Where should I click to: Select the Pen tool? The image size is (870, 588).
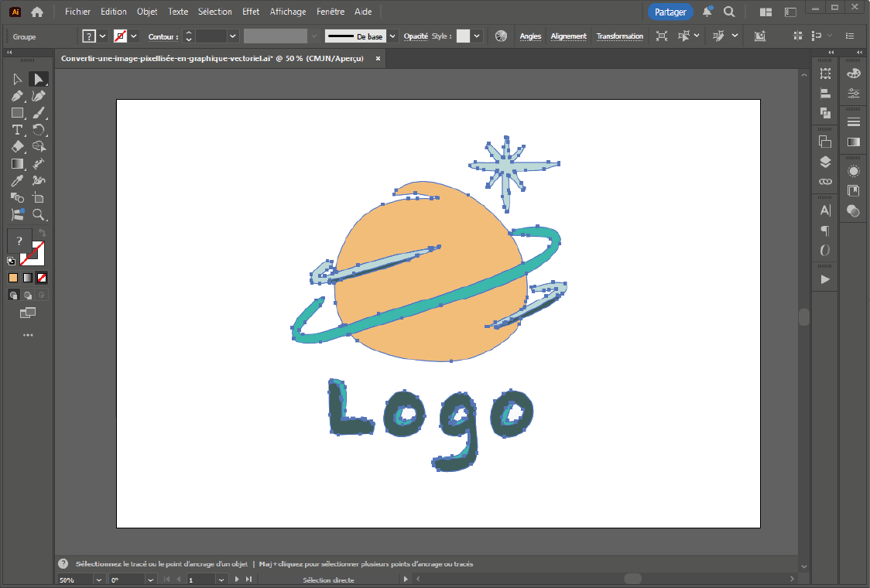tap(17, 96)
